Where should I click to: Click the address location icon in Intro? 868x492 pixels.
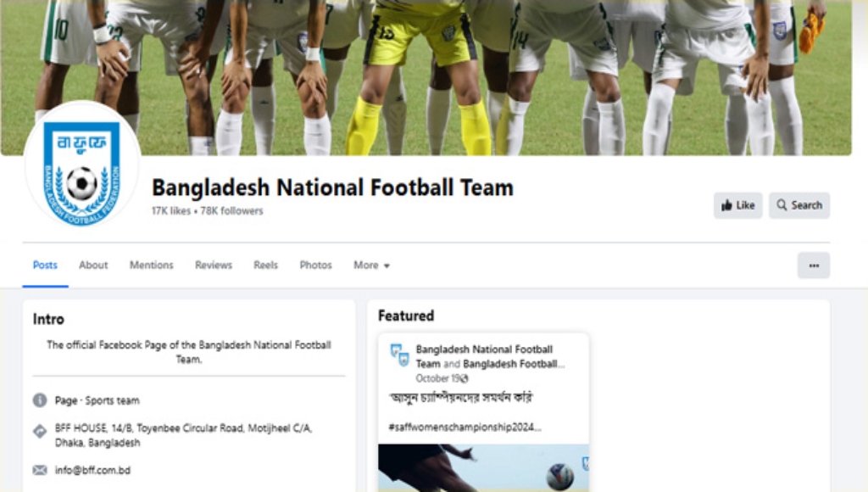40,431
